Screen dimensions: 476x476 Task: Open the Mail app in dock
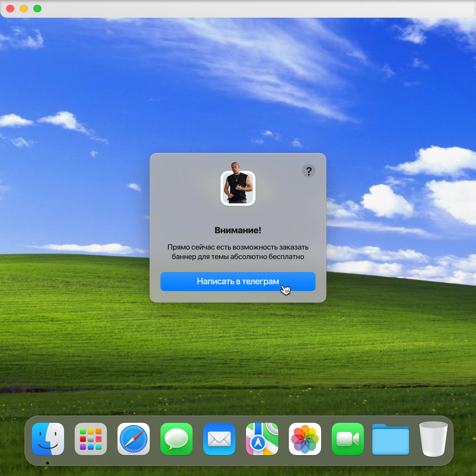click(219, 439)
